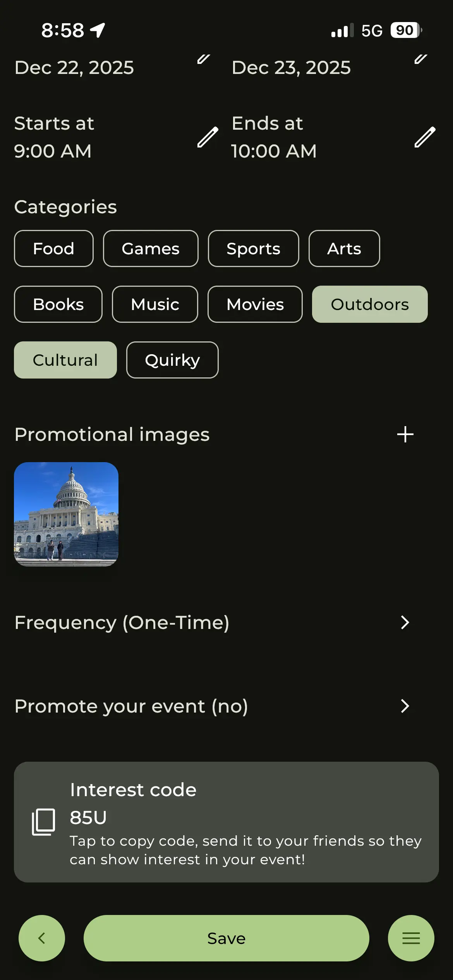Select the Sports category chip
The image size is (453, 980).
tap(253, 248)
